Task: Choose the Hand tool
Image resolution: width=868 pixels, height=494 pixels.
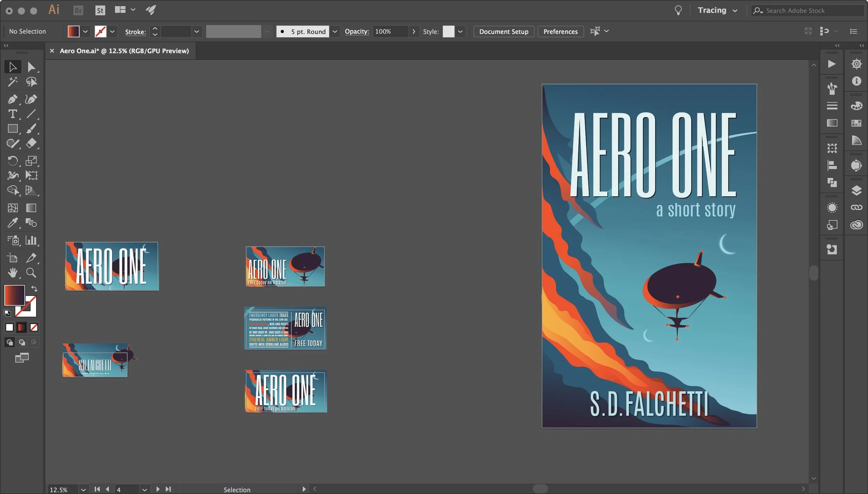Action: point(13,273)
